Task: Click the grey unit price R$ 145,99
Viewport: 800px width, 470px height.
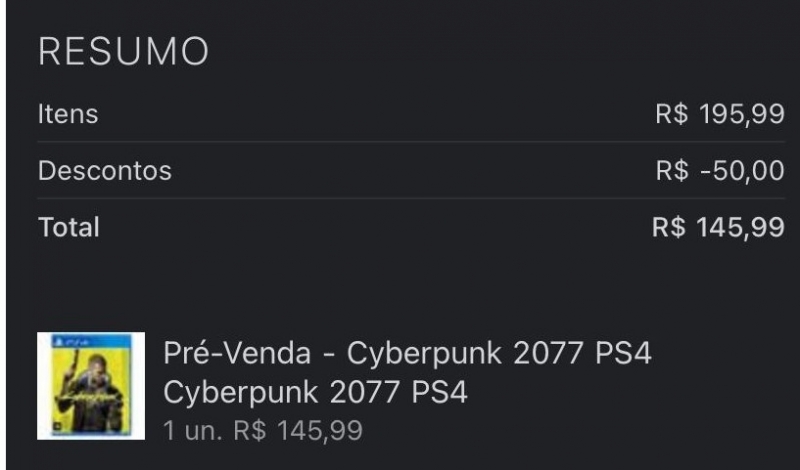Action: point(297,431)
